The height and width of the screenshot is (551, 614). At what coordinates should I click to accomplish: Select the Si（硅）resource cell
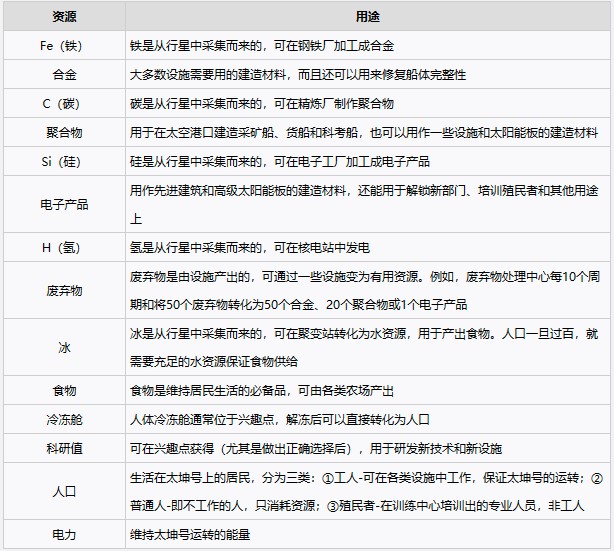(x=64, y=161)
